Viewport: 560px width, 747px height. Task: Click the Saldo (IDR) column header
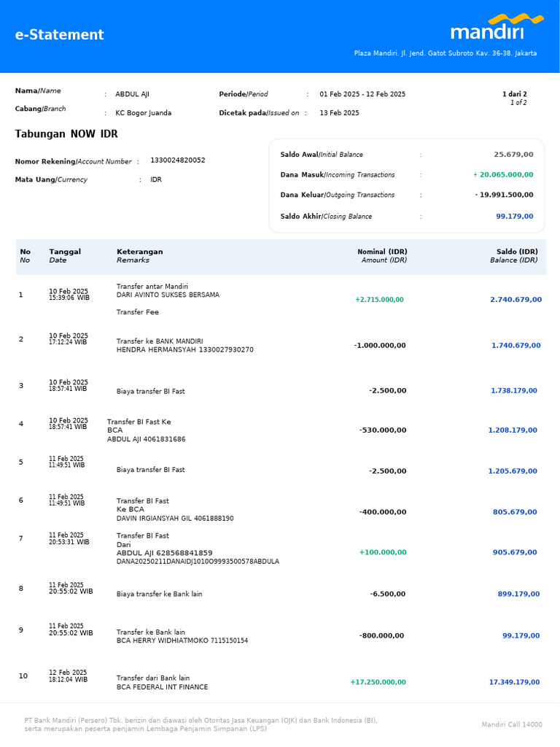[514, 256]
